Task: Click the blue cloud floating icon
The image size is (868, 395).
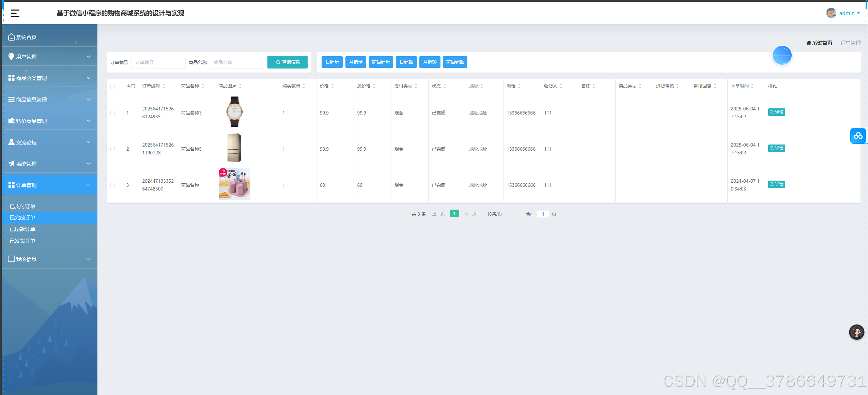Action: click(x=858, y=136)
